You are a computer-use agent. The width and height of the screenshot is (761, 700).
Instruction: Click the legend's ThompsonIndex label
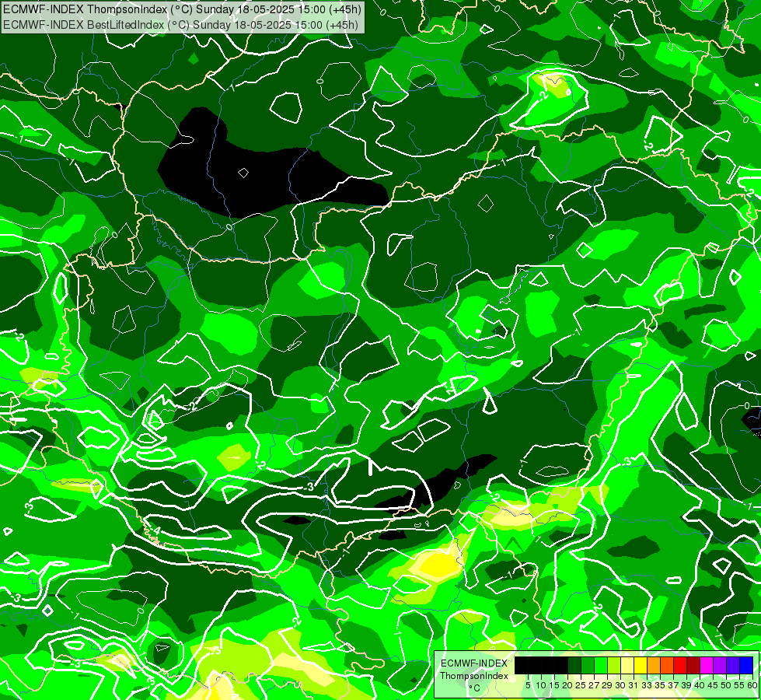tap(474, 676)
